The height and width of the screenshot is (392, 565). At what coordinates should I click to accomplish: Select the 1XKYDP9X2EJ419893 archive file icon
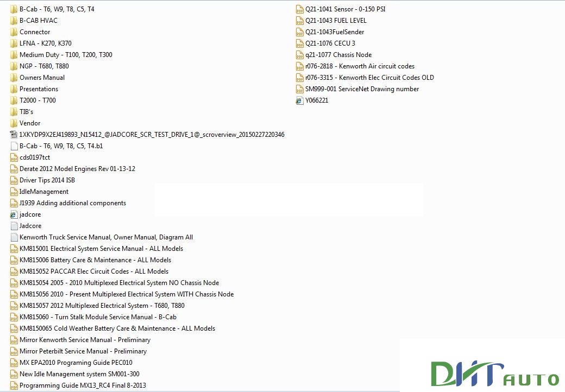[14, 134]
